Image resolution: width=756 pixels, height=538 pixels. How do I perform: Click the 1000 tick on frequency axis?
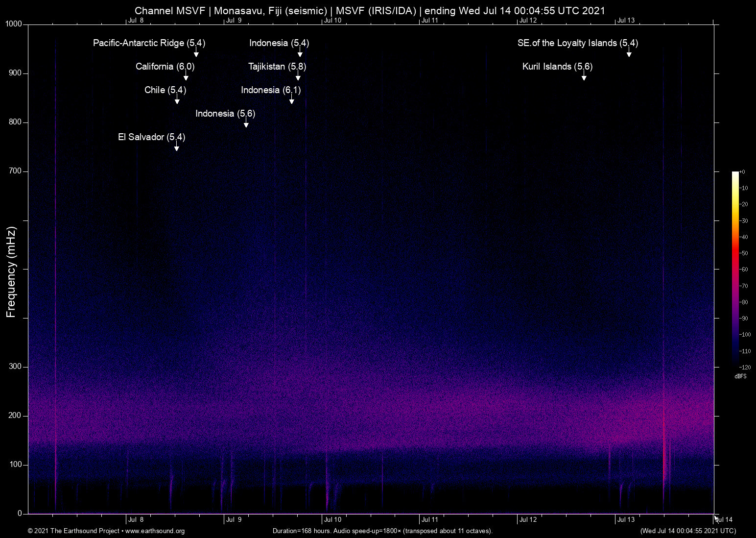coord(14,24)
